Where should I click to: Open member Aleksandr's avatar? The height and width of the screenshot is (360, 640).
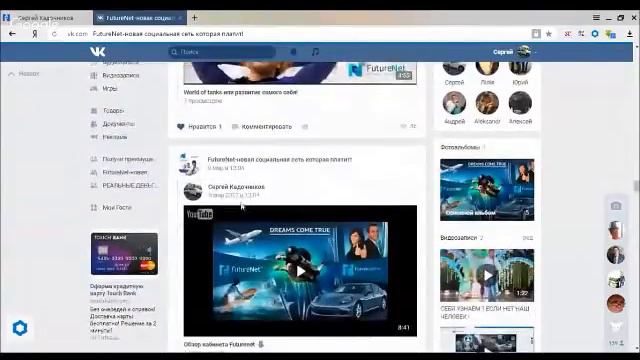point(487,102)
